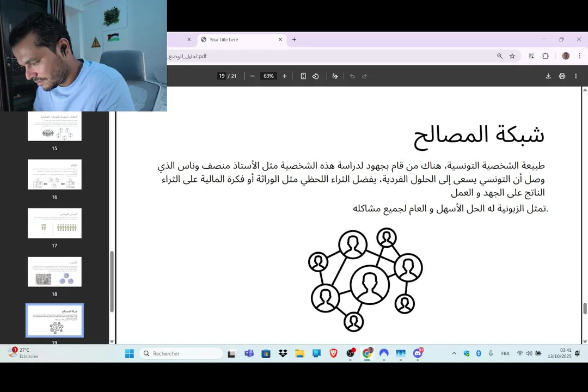Rotate the PDF counterclockwise

(316, 76)
